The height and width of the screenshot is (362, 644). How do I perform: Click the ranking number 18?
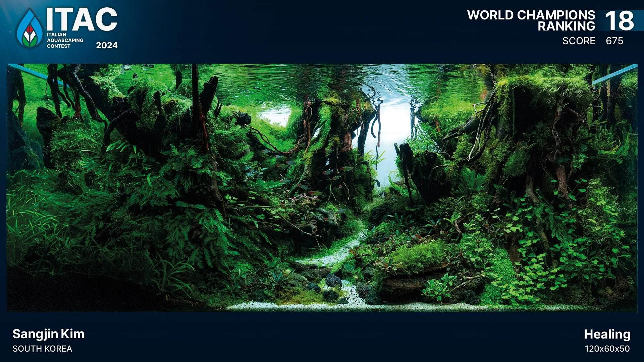(x=619, y=21)
